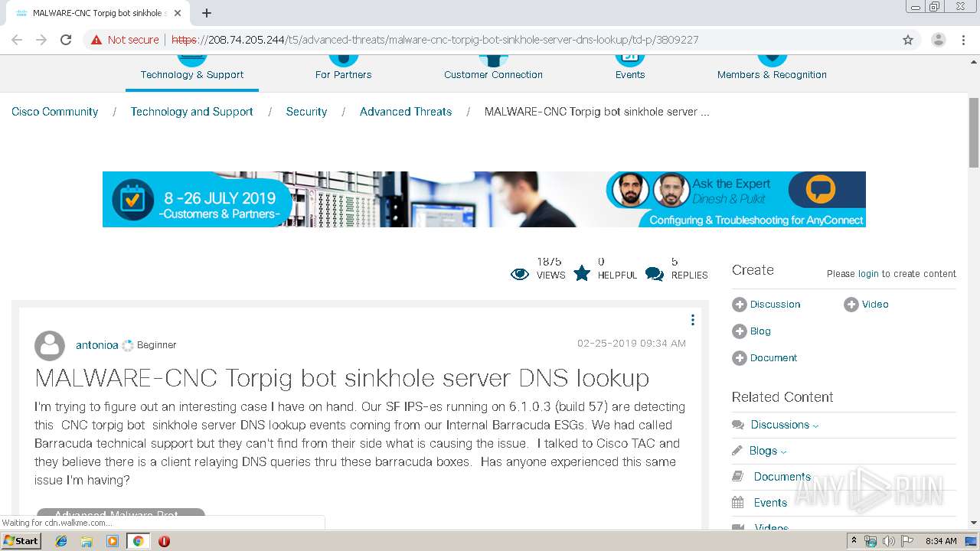Switch to Chrome in the taskbar
The width and height of the screenshot is (980, 551).
pyautogui.click(x=139, y=541)
